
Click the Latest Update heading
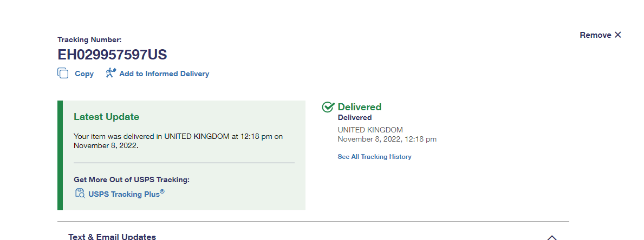coord(106,117)
